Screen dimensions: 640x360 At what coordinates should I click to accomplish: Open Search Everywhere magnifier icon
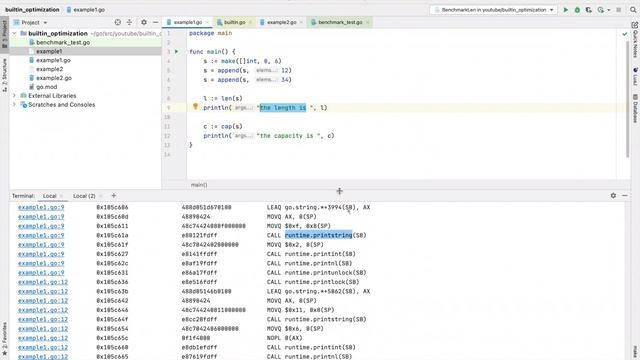(x=633, y=10)
